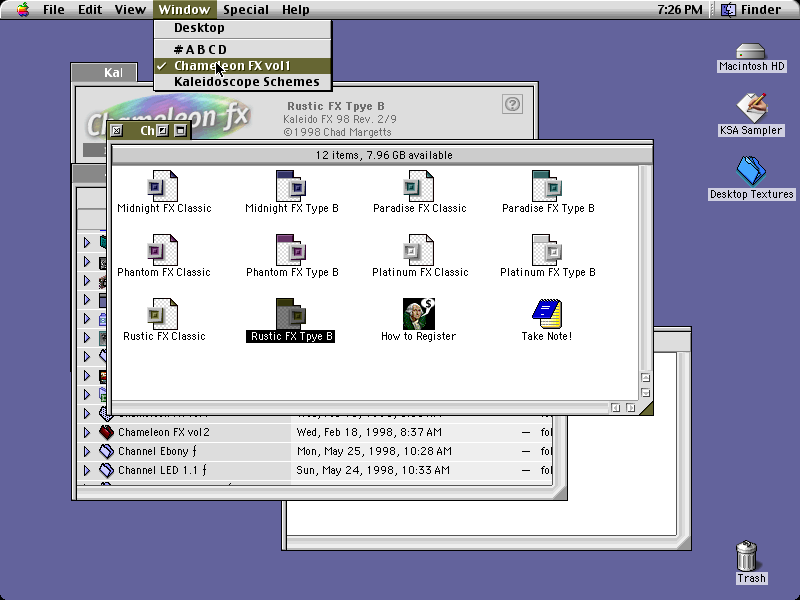
Task: Click the '12 items, 7.96 GB available' status text
Action: (x=384, y=155)
